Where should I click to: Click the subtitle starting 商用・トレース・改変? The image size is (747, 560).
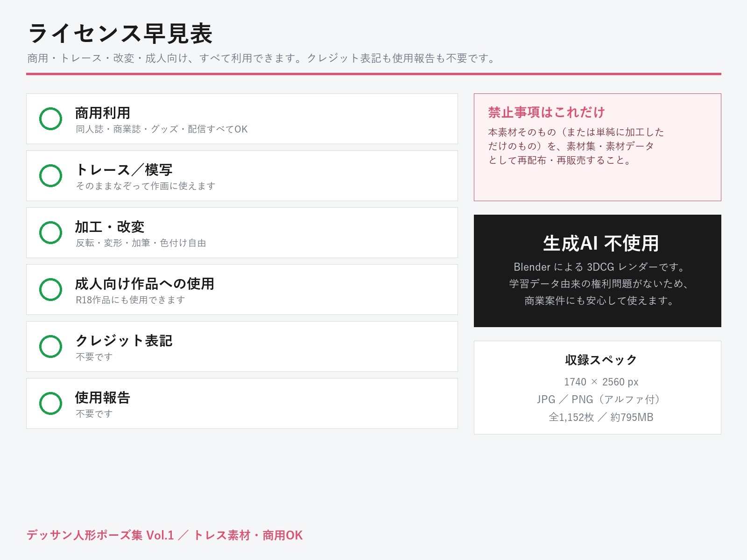[x=262, y=58]
